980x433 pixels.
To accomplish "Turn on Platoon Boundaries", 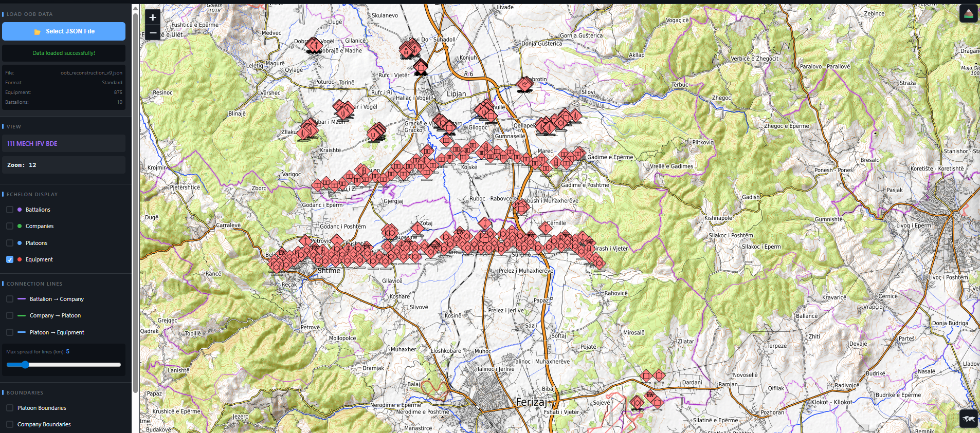I will click(10, 408).
